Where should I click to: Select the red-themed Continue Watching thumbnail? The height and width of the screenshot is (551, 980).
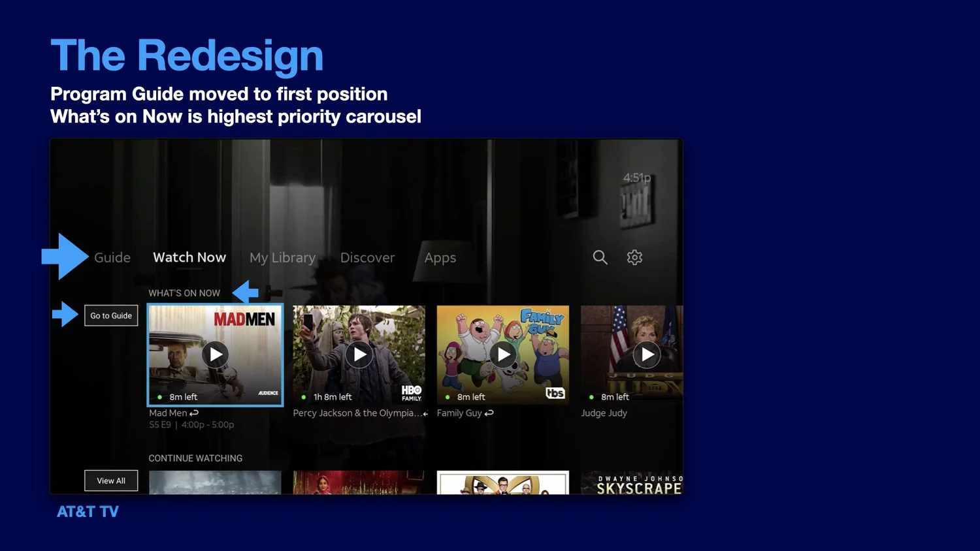pyautogui.click(x=359, y=482)
